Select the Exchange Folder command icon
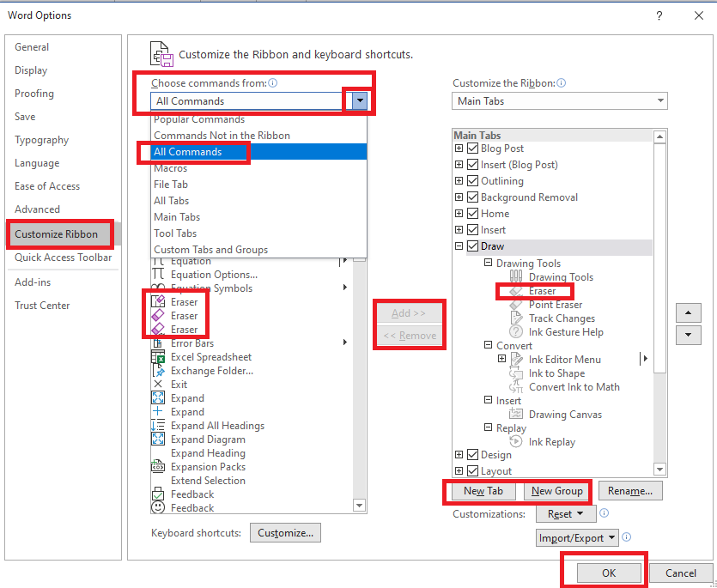 [158, 370]
